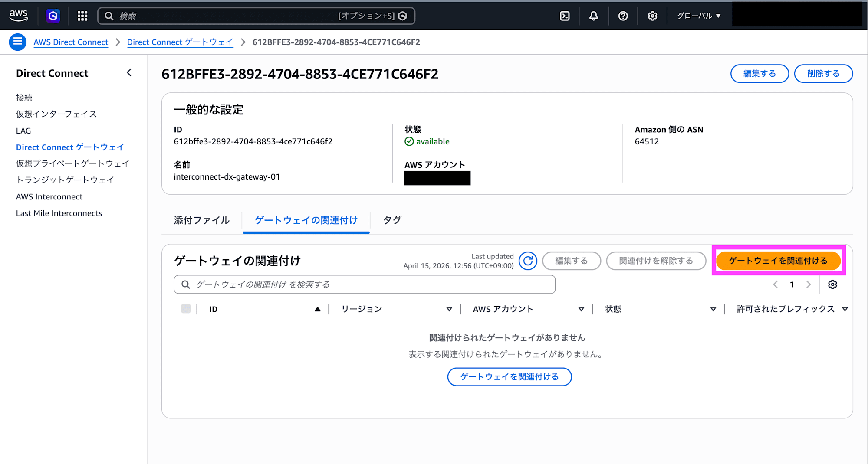Go to the next page of associations

click(808, 284)
